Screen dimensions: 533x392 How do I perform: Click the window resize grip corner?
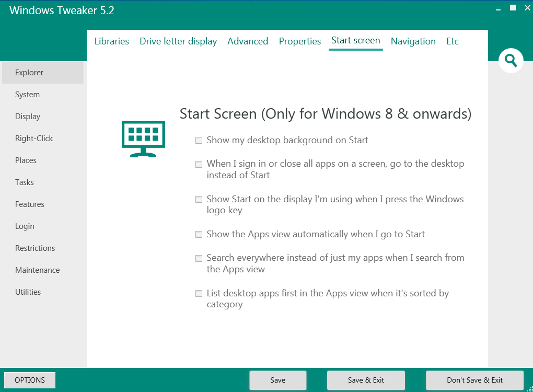point(530,389)
